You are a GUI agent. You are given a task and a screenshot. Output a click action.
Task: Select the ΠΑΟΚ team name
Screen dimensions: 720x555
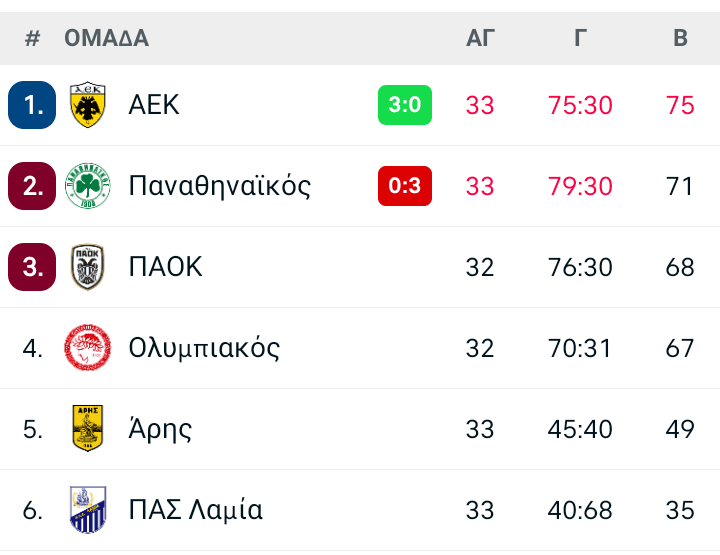(x=166, y=267)
